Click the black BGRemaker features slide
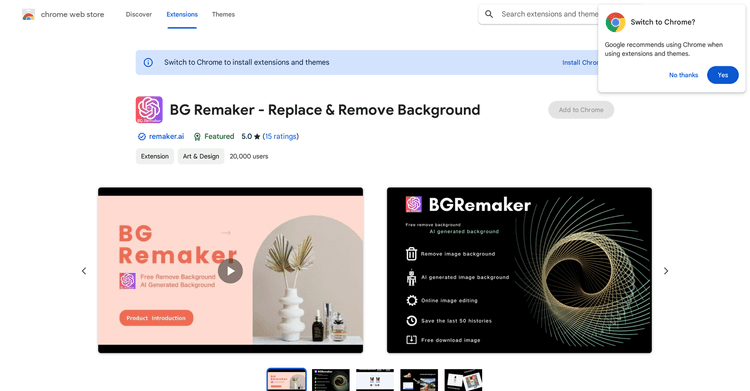750x391 pixels. coord(519,270)
